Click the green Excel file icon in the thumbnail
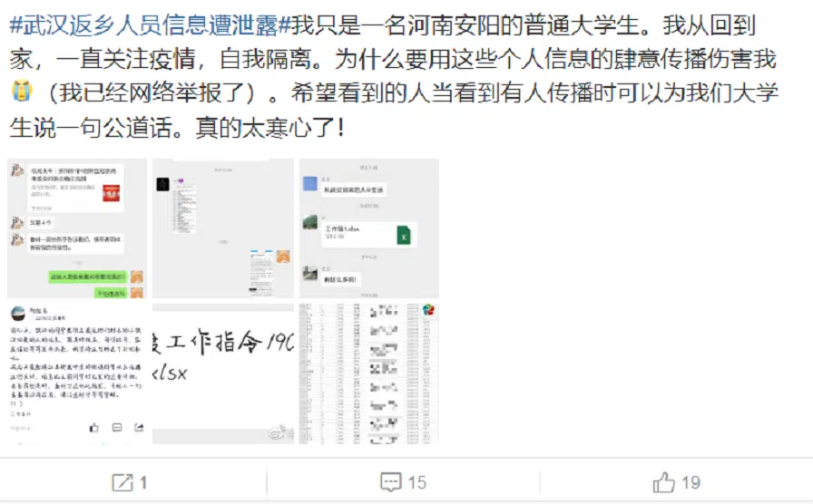The height and width of the screenshot is (504, 813). [404, 236]
